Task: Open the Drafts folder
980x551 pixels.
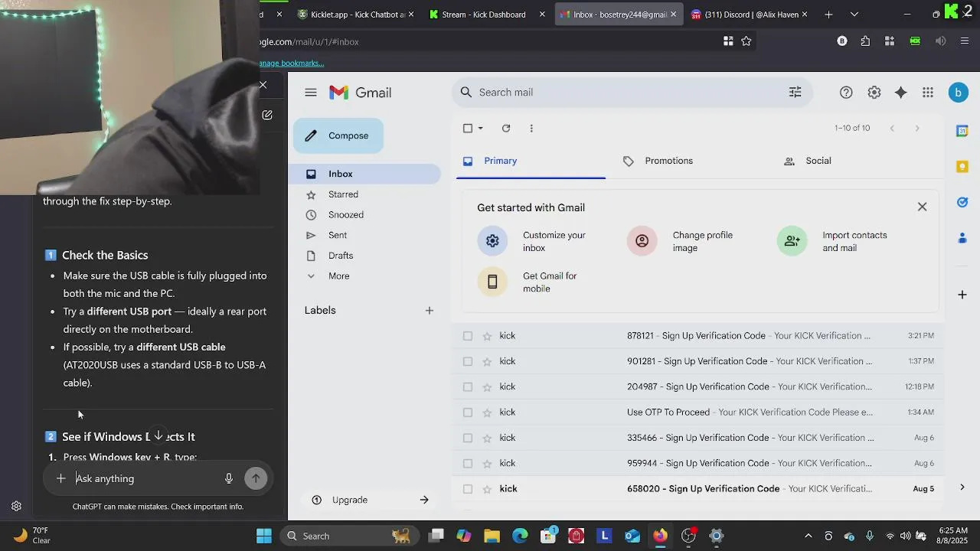Action: (x=341, y=256)
